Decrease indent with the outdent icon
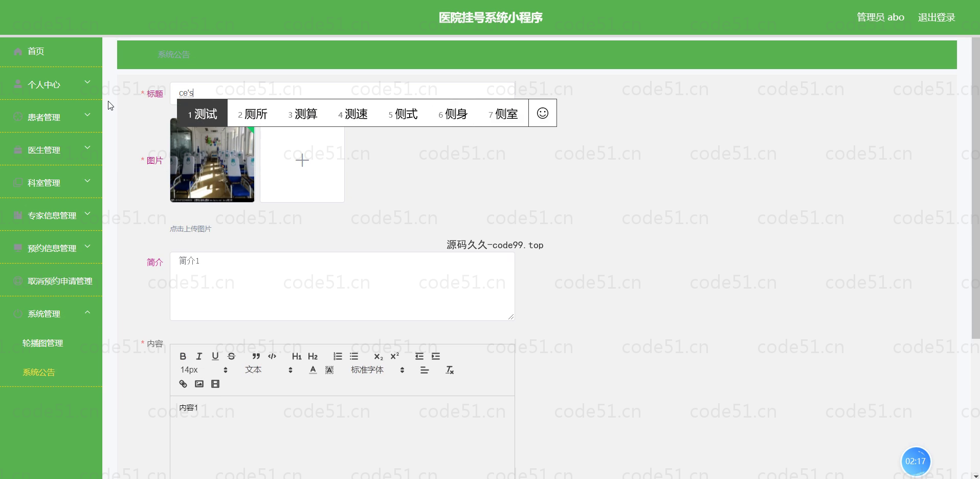The height and width of the screenshot is (479, 980). [419, 356]
